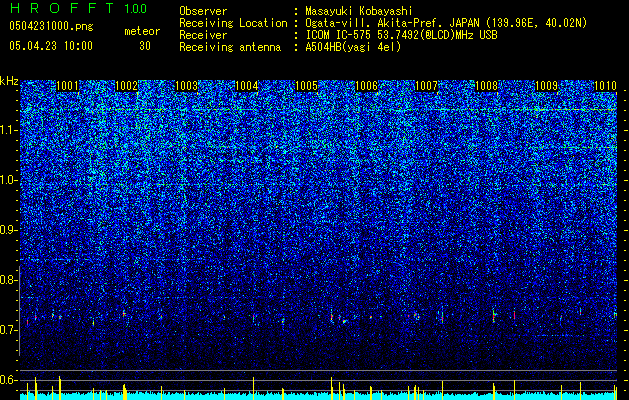The image size is (629, 400).
Task: Click the 1007 time marker
Action: 426,86
